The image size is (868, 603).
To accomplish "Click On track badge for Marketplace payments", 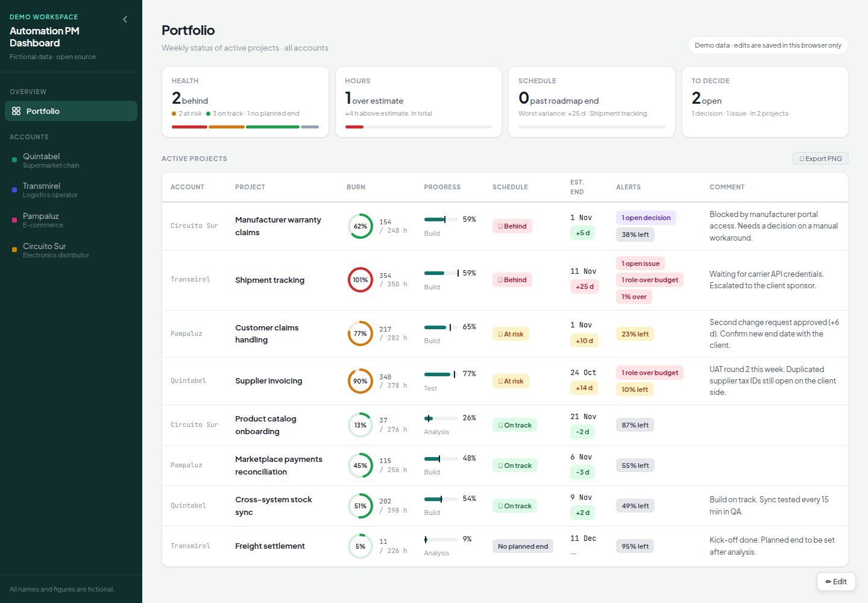I will pos(515,466).
